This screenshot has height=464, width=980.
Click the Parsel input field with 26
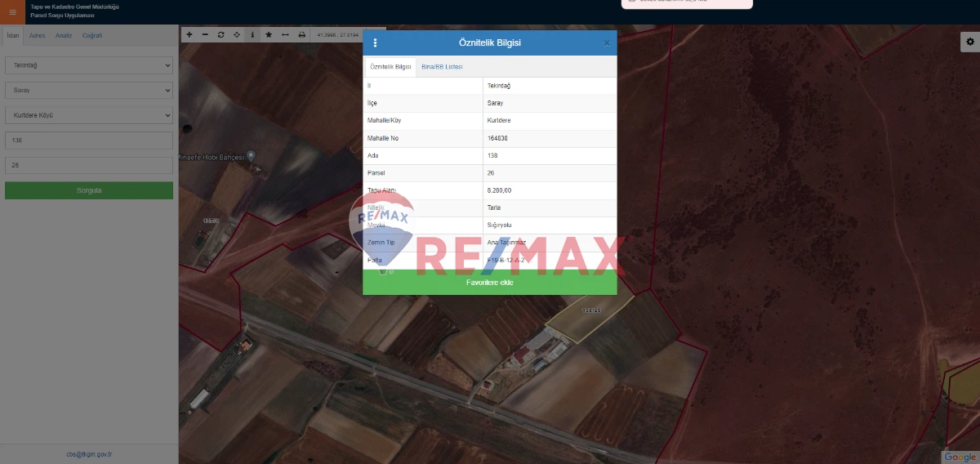tap(89, 165)
